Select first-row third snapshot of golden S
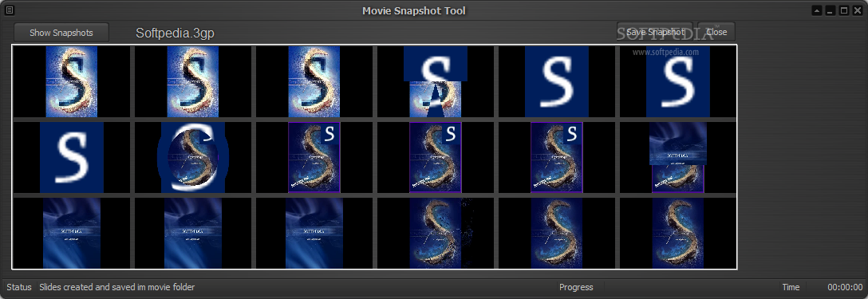The image size is (868, 299). point(314,81)
